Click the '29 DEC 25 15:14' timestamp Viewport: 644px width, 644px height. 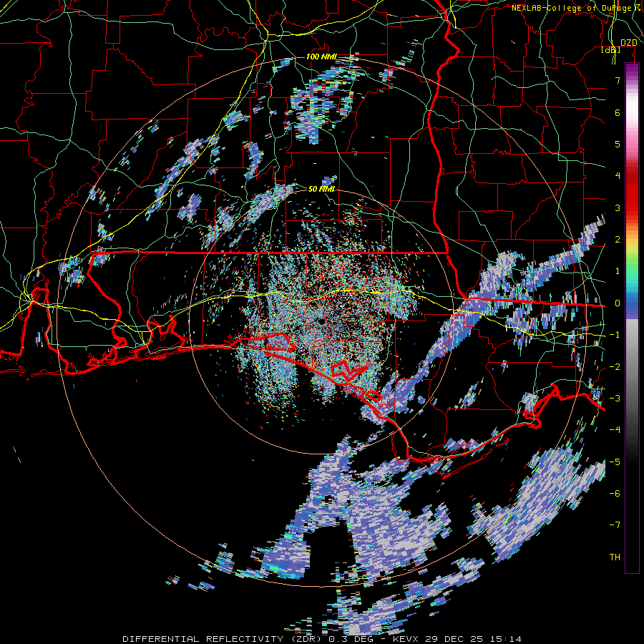(472, 639)
